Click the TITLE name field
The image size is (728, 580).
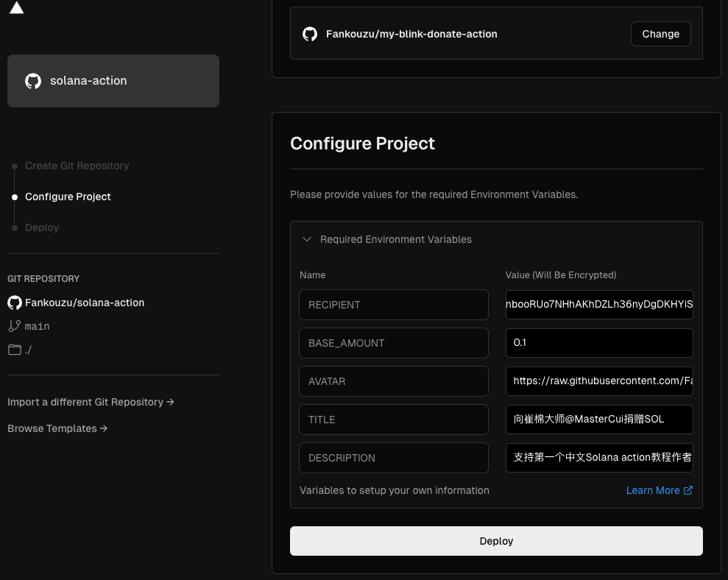coord(393,420)
